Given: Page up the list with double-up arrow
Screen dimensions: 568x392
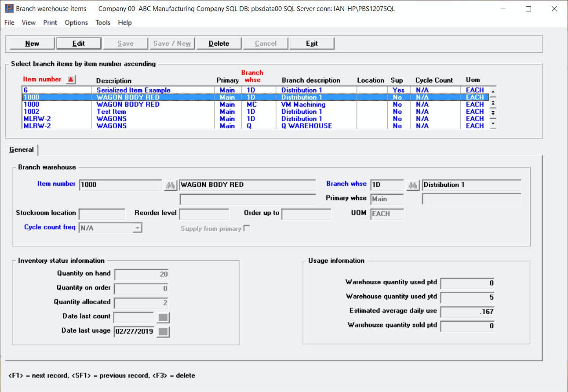Looking at the screenshot, I should pyautogui.click(x=493, y=103).
